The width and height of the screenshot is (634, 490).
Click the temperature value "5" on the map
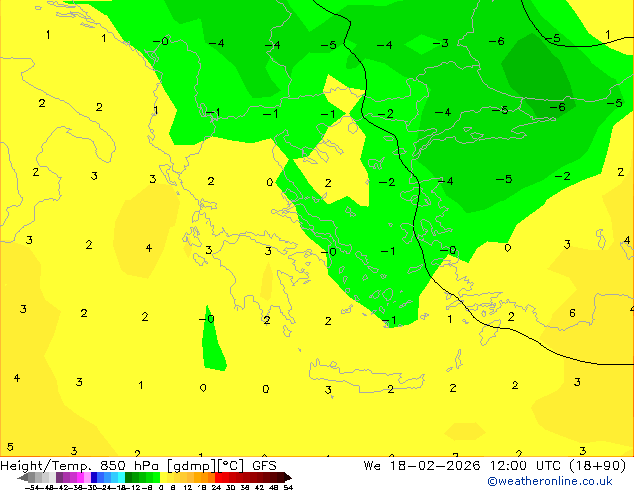(x=11, y=447)
